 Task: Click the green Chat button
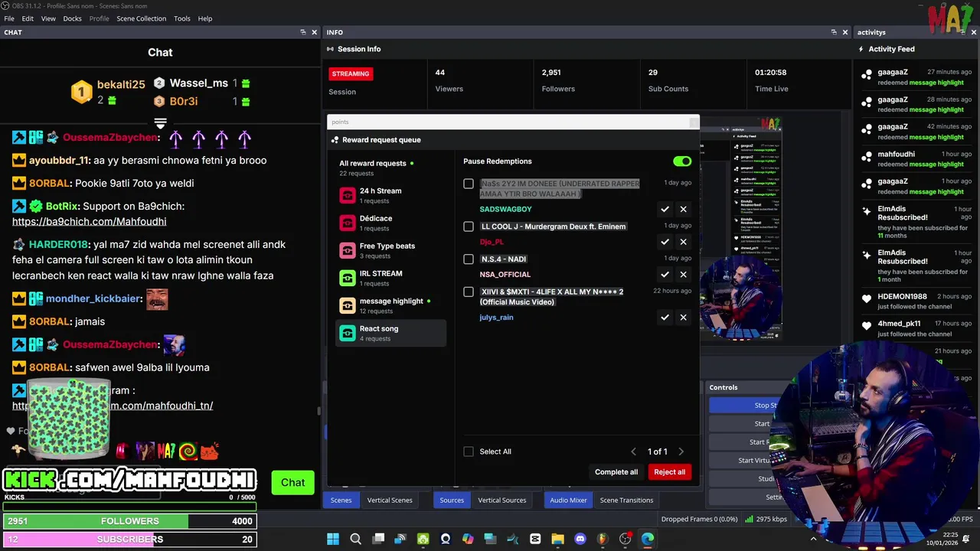292,483
